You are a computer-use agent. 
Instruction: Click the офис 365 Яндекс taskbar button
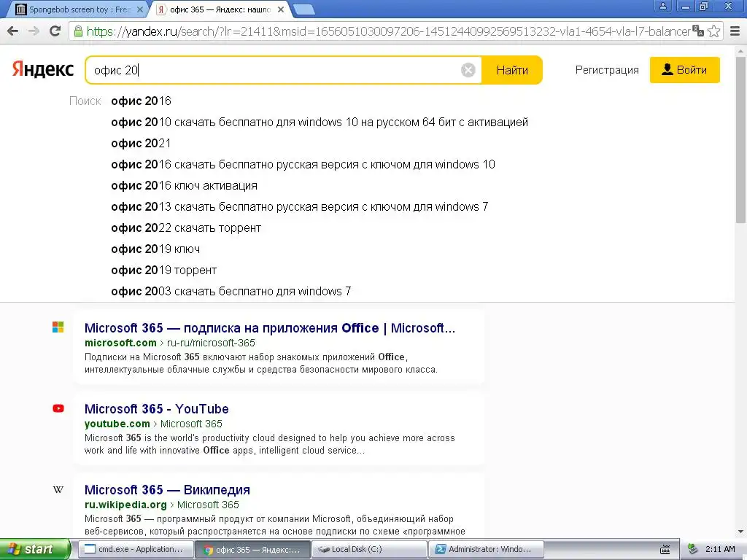pyautogui.click(x=252, y=550)
